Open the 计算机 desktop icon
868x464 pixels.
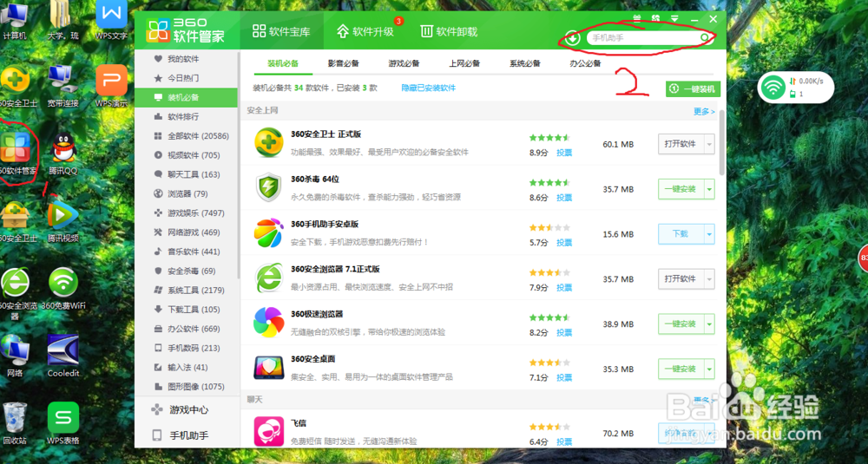15,21
